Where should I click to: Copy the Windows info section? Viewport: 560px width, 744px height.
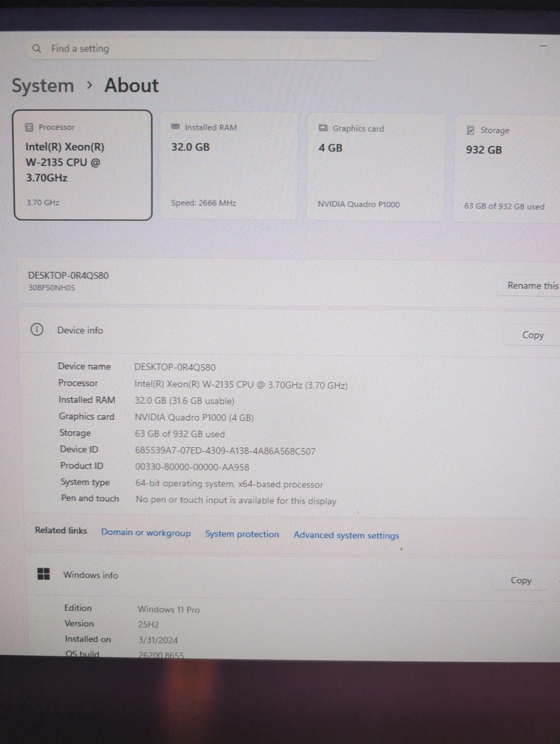[x=521, y=580]
